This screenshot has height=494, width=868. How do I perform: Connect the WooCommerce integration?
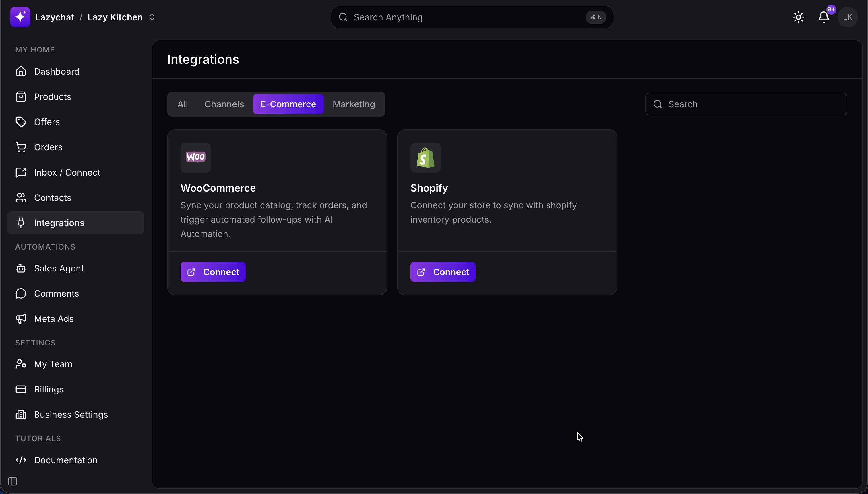(x=213, y=272)
